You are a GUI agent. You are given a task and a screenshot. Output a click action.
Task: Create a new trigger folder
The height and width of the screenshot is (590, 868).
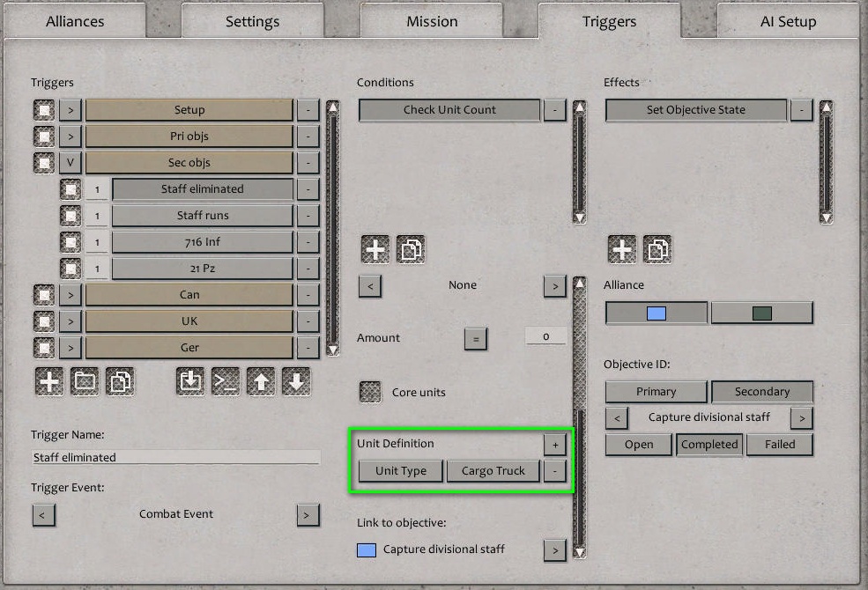85,381
